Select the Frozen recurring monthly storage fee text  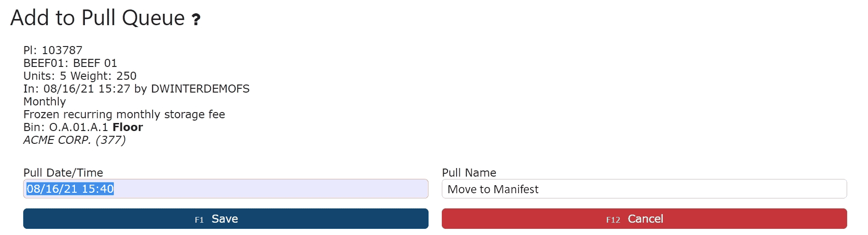(x=124, y=114)
